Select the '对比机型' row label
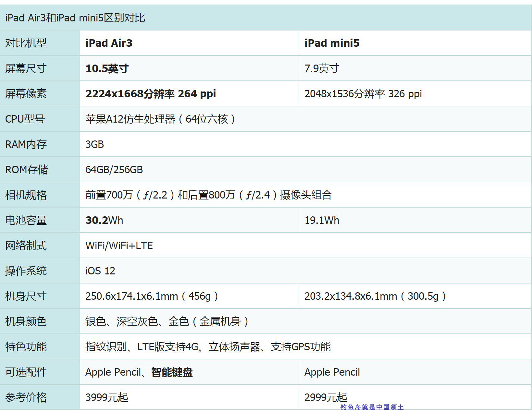The height and width of the screenshot is (410, 532). [x=26, y=43]
